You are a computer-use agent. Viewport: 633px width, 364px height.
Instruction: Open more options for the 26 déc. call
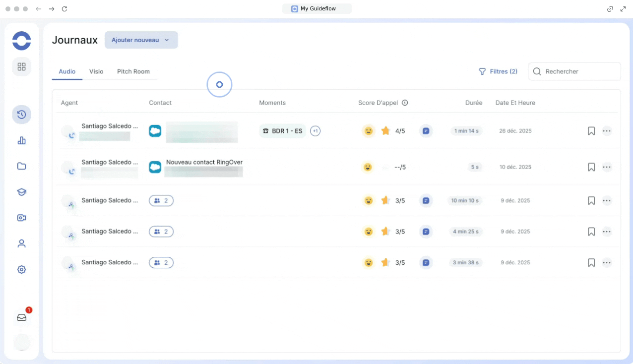(607, 131)
